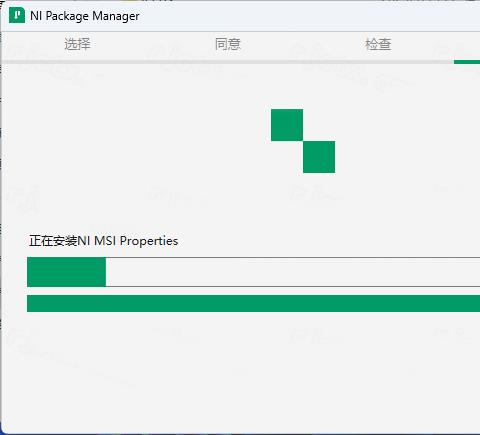Viewport: 480px width, 435px height.
Task: Click the NI Package Manager title text
Action: click(x=85, y=16)
